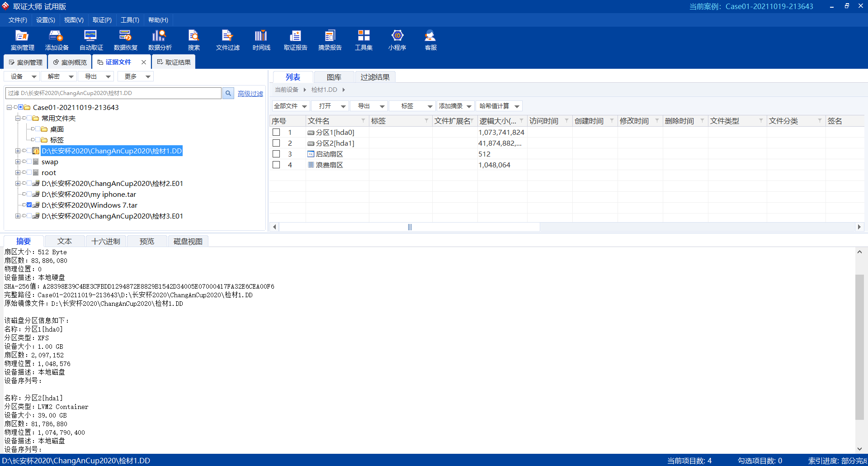Open the 哈希值计算 dropdown
This screenshot has height=466, width=868.
point(499,106)
